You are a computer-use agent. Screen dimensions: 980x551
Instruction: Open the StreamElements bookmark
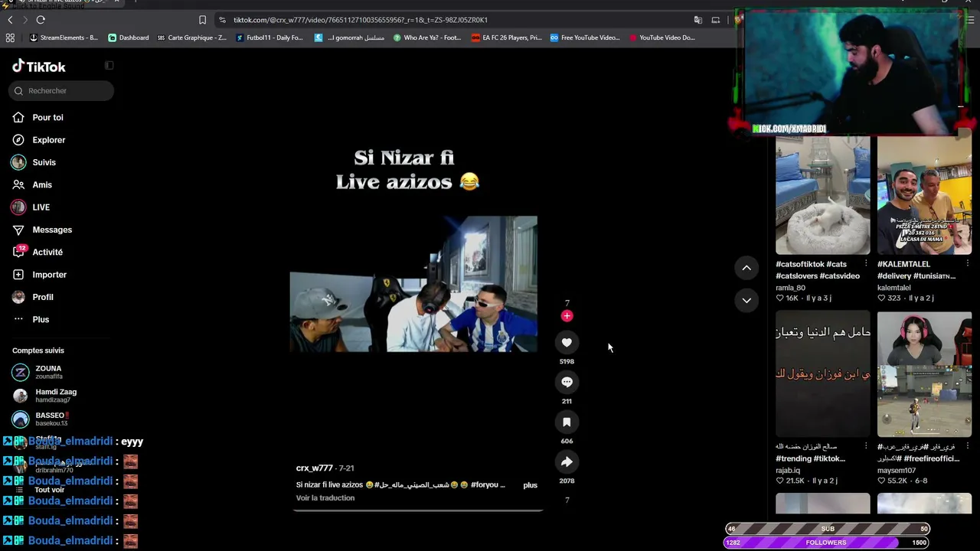coord(64,37)
